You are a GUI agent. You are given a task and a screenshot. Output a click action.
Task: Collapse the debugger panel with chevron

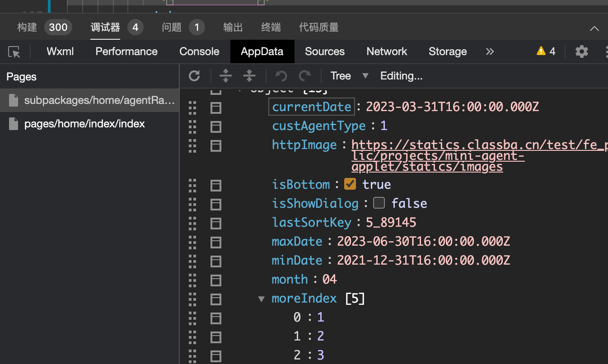pyautogui.click(x=594, y=28)
